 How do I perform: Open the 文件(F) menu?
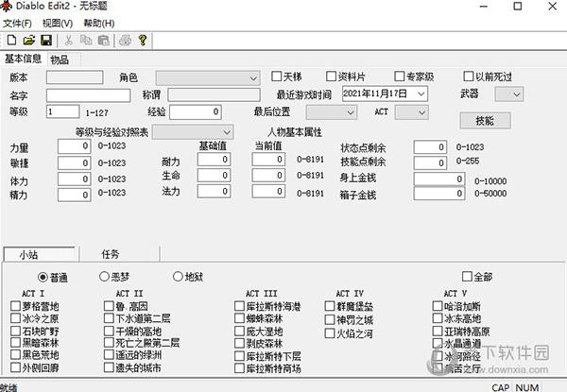click(17, 23)
